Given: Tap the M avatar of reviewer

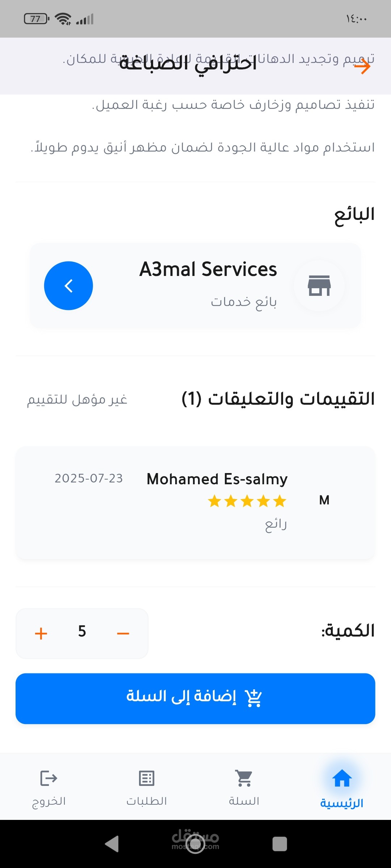Looking at the screenshot, I should pyautogui.click(x=324, y=500).
